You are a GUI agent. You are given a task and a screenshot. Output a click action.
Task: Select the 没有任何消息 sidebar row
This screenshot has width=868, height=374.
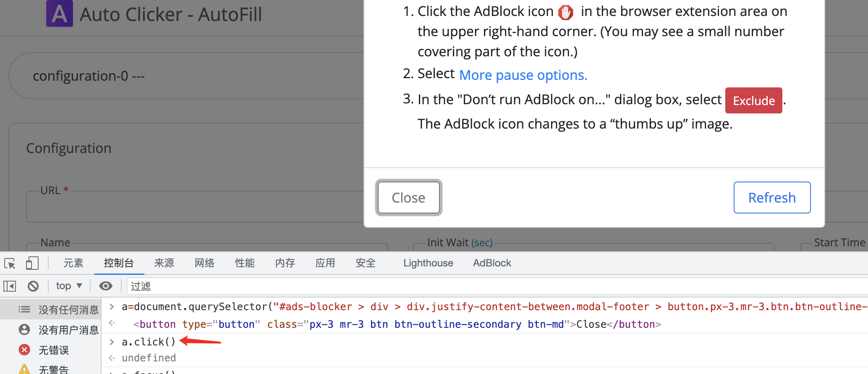(x=51, y=310)
